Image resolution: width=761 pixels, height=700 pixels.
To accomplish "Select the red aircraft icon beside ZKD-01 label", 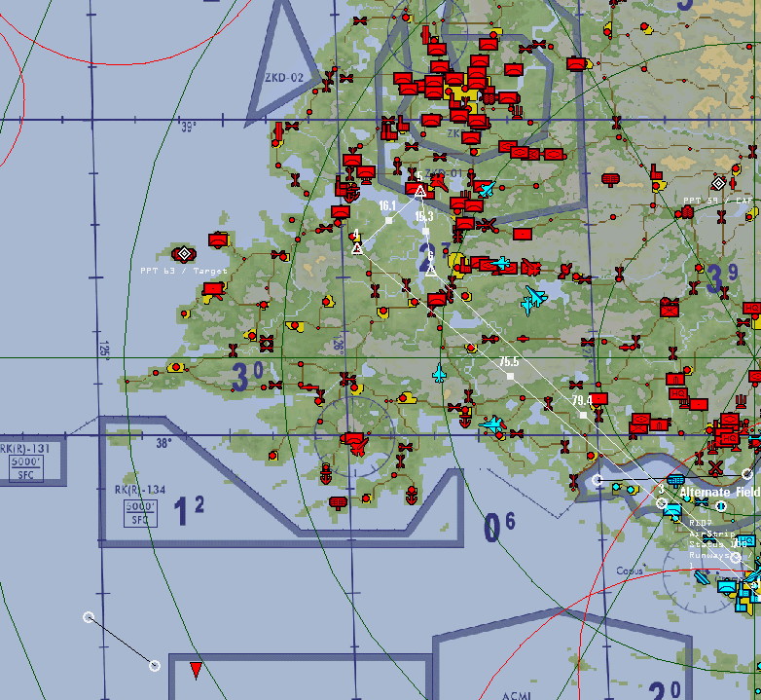I will 439,182.
